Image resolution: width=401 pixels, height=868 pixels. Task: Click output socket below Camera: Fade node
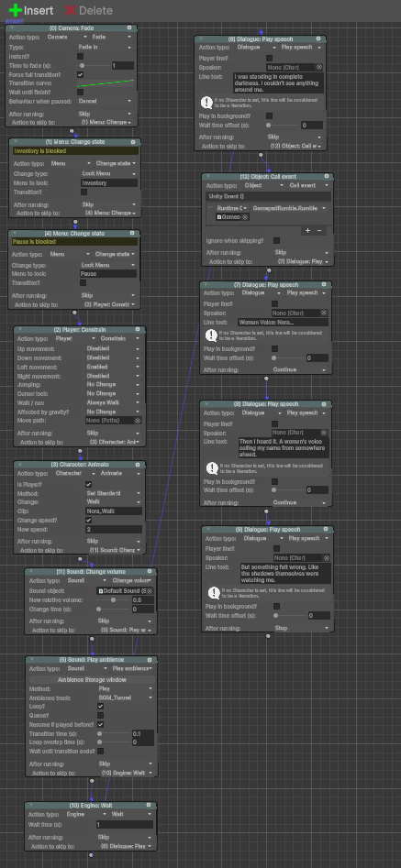[71, 131]
